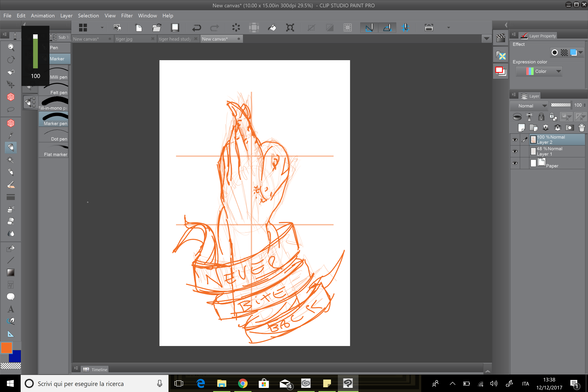
Task: Select the Zoom tool
Action: 11,47
